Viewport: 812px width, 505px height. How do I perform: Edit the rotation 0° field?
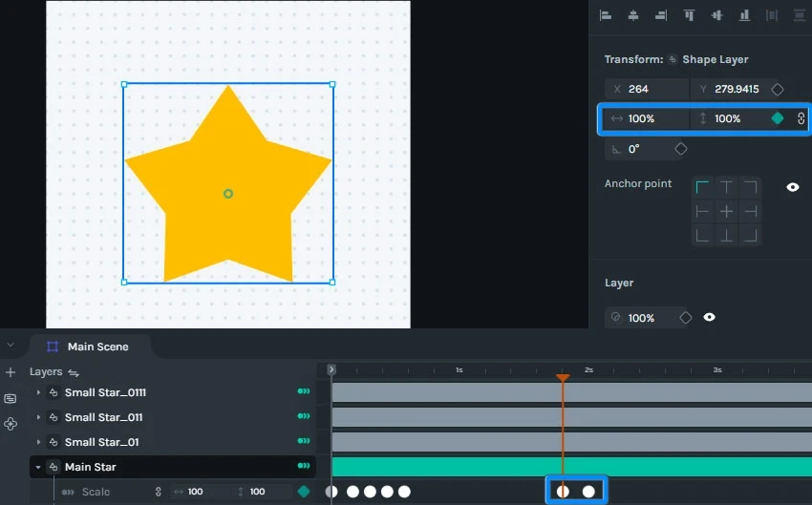pos(638,149)
